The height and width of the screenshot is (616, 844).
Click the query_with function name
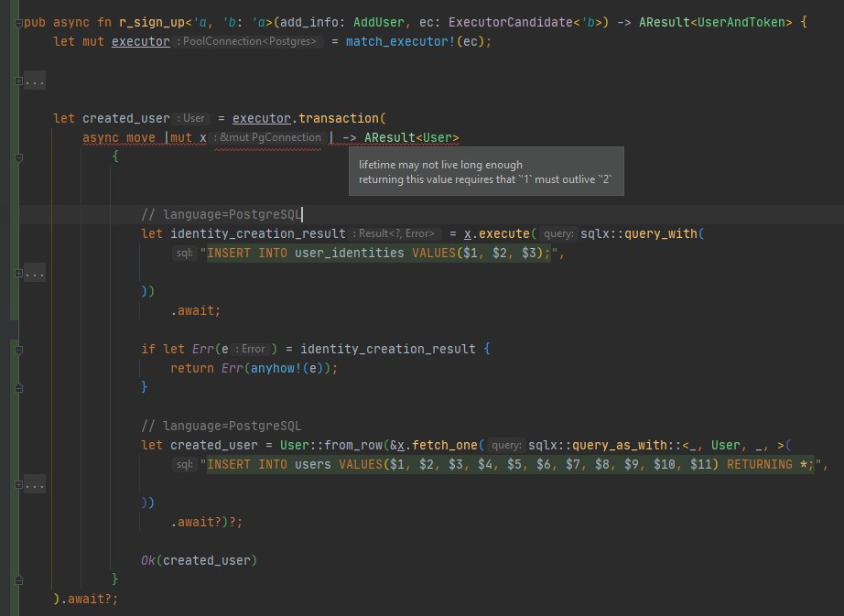point(661,234)
